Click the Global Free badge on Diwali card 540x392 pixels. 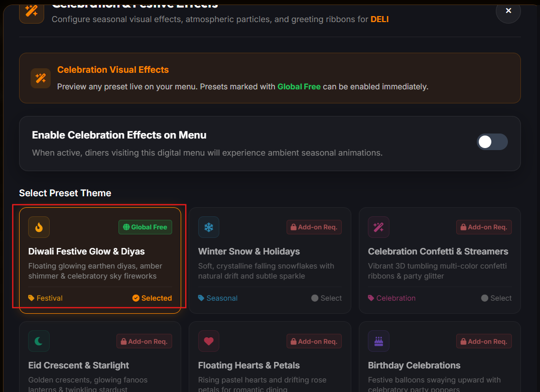tap(145, 227)
